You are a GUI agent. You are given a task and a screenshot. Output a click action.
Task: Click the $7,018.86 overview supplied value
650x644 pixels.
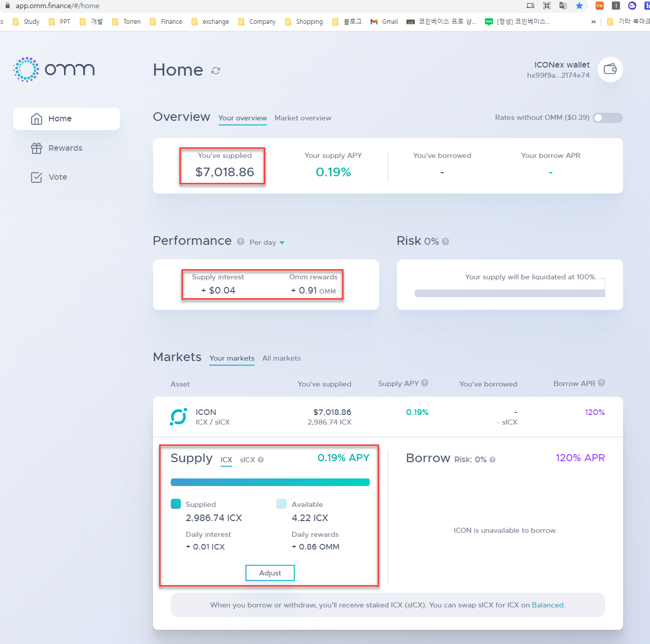[225, 172]
